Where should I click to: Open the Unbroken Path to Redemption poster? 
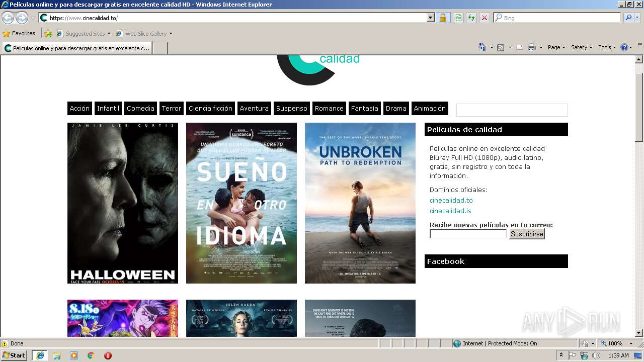tap(360, 203)
